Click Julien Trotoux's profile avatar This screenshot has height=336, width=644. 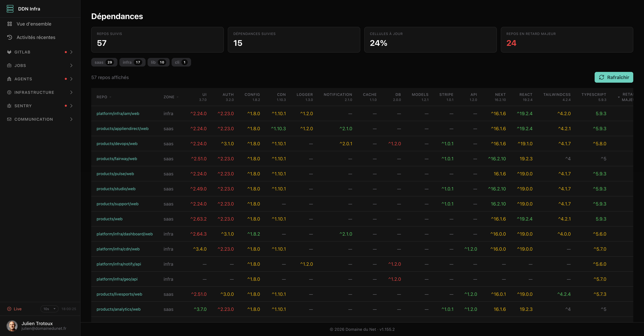(12, 326)
